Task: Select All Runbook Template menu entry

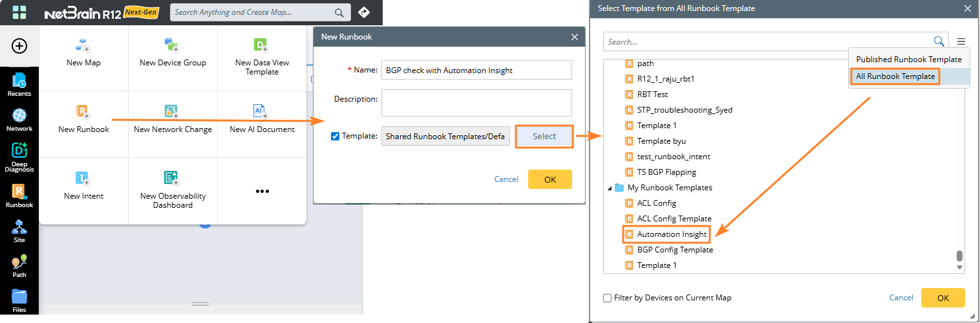Action: pyautogui.click(x=895, y=76)
